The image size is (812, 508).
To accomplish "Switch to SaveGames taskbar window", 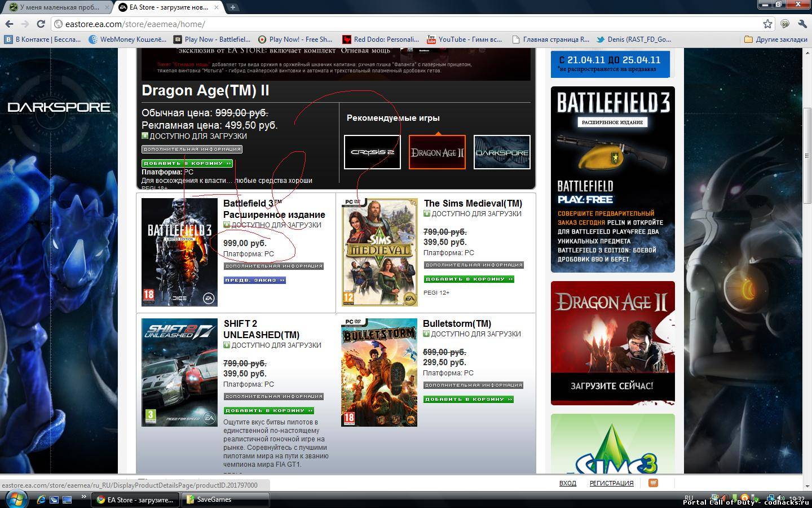I will click(225, 500).
